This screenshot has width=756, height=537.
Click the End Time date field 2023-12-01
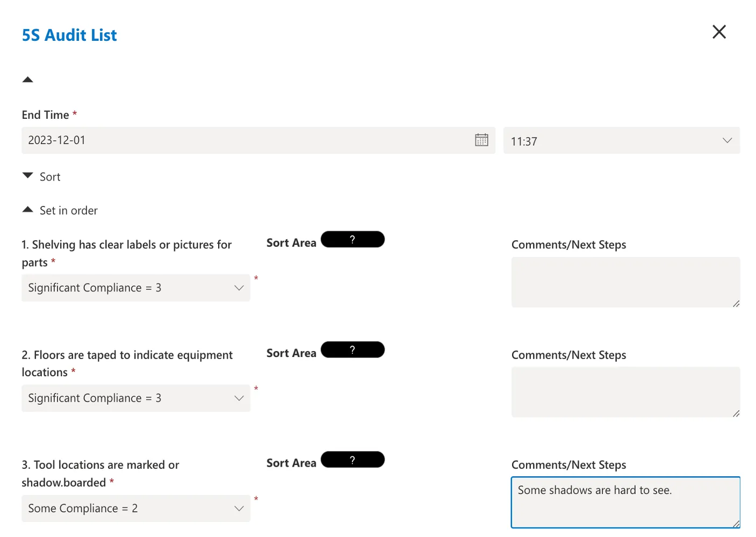258,140
